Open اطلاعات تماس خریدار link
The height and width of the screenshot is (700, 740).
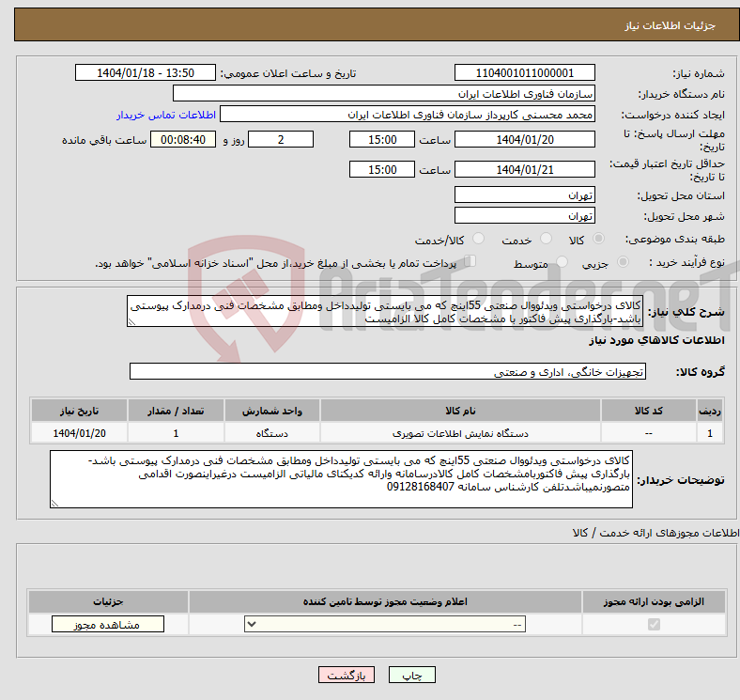point(166,115)
